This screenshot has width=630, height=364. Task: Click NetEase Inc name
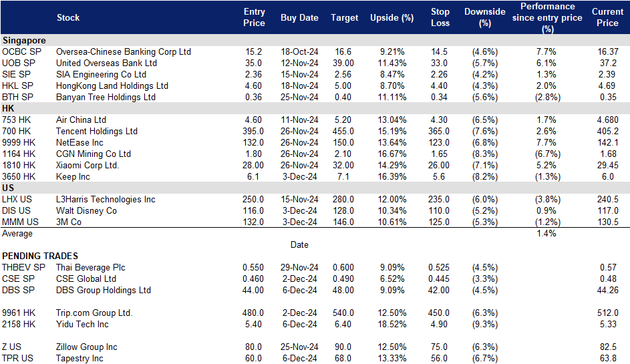(x=80, y=143)
